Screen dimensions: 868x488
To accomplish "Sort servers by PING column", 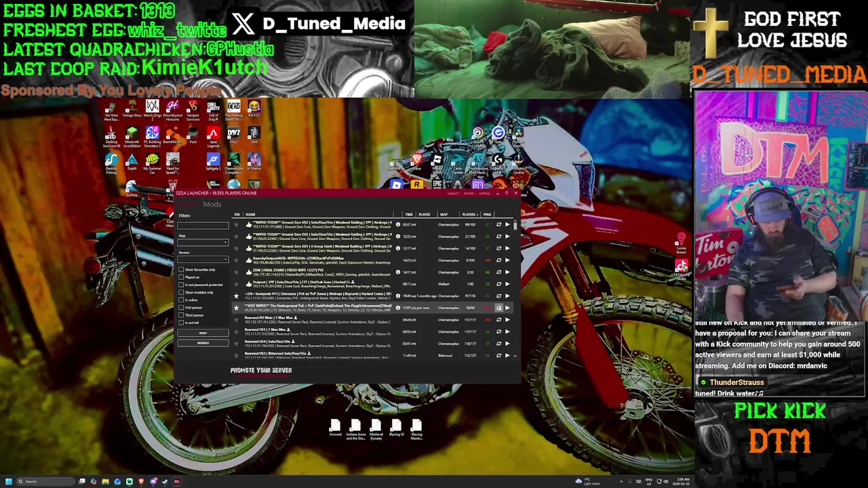I will pyautogui.click(x=487, y=214).
